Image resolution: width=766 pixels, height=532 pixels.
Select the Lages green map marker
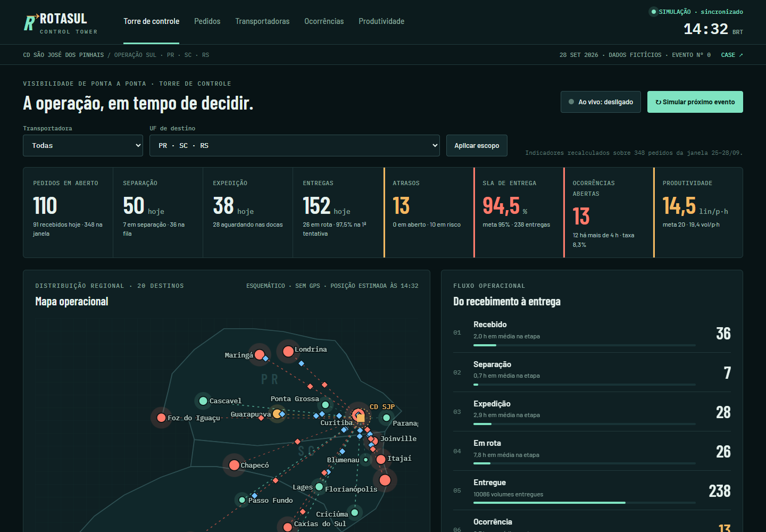point(319,487)
